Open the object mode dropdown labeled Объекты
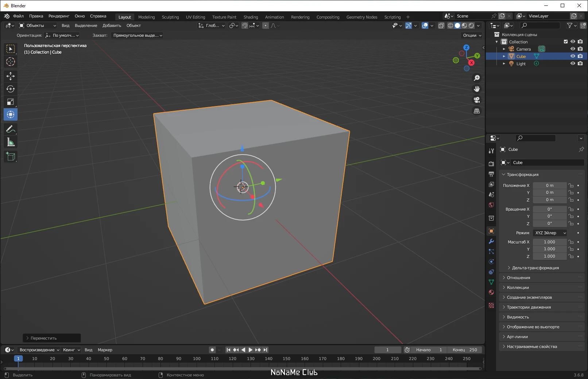This screenshot has height=379, width=588. click(38, 26)
